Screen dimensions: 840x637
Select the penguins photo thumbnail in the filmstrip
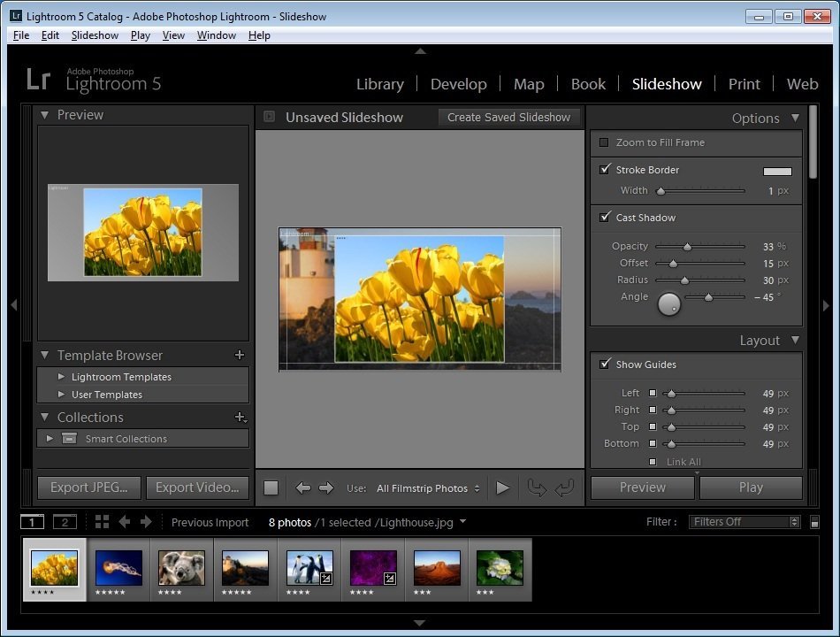pos(308,569)
